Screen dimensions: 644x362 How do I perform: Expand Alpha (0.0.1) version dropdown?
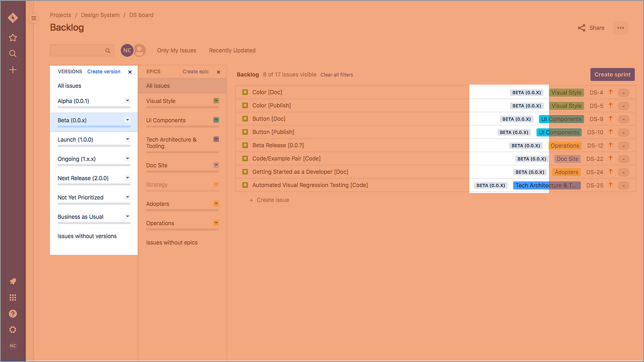pos(127,101)
